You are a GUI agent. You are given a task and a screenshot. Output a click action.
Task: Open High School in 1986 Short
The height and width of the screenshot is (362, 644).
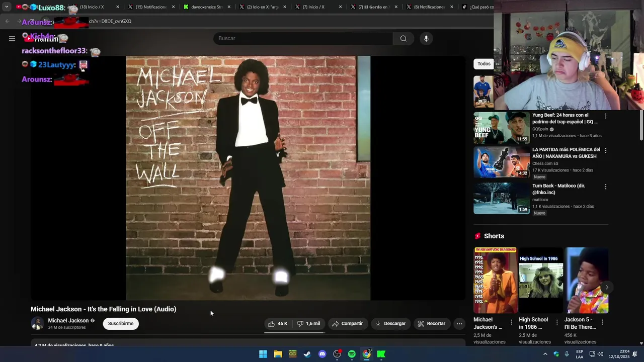541,280
